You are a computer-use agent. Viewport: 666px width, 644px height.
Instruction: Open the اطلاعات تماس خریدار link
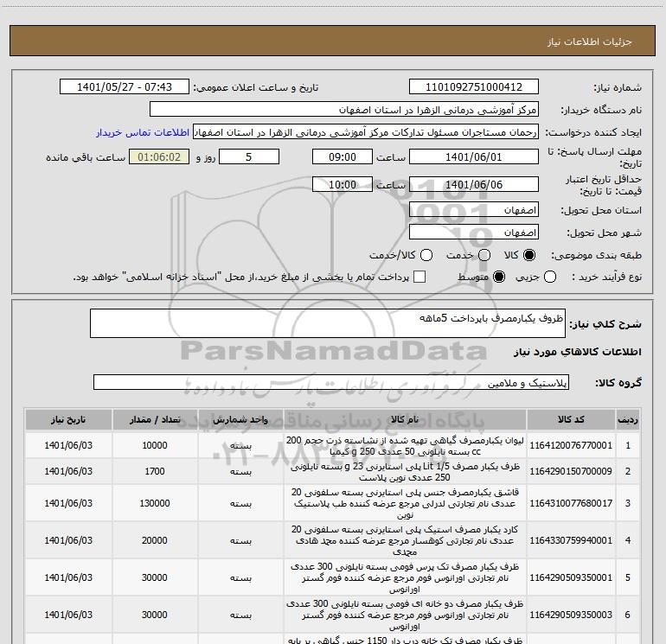tap(143, 132)
